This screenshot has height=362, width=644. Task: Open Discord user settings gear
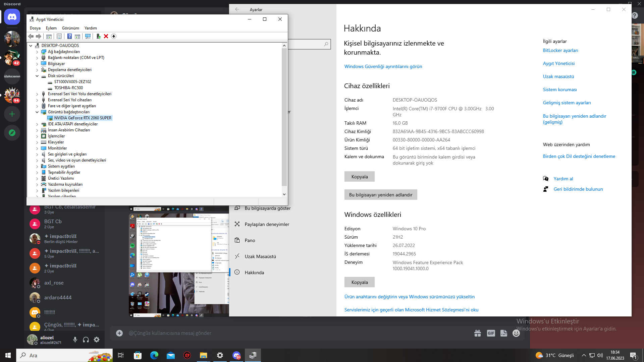point(97,340)
